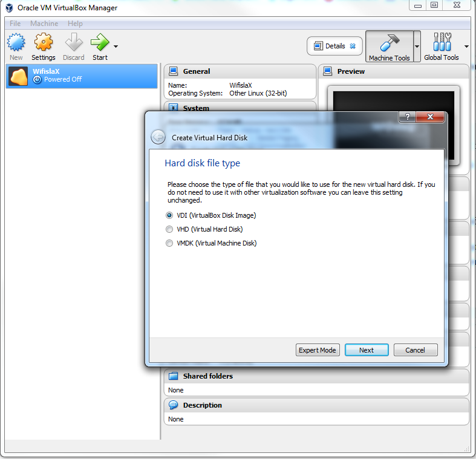Click the Description speech bubble icon
The height and width of the screenshot is (459, 476).
[174, 405]
